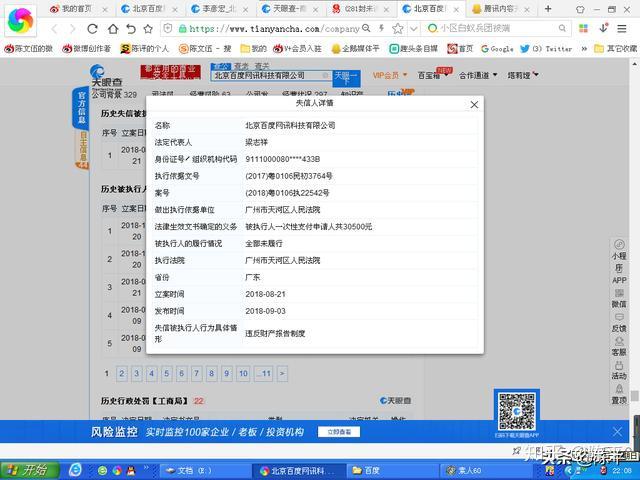Expand address bar dropdown chevron
640x480 pixels.
[x=414, y=28]
